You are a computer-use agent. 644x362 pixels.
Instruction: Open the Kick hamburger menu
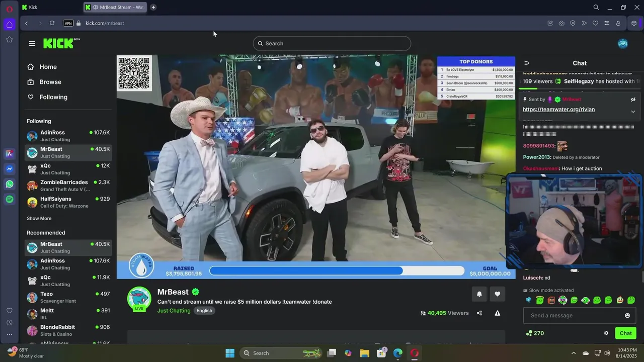pyautogui.click(x=32, y=44)
